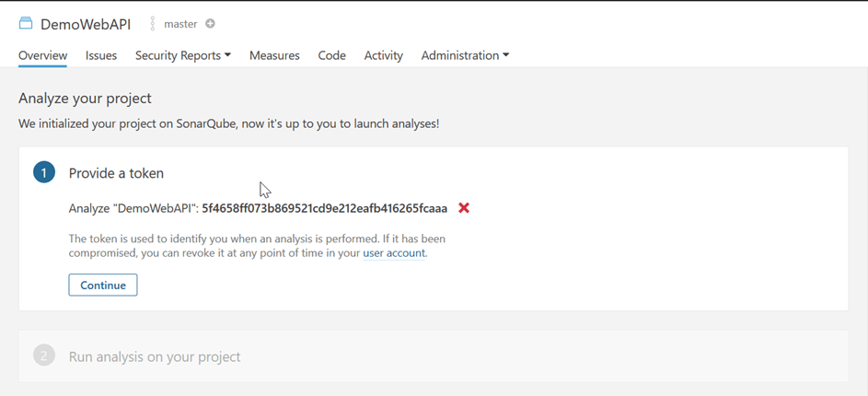The width and height of the screenshot is (868, 396).
Task: View the Activity tab
Action: [383, 55]
